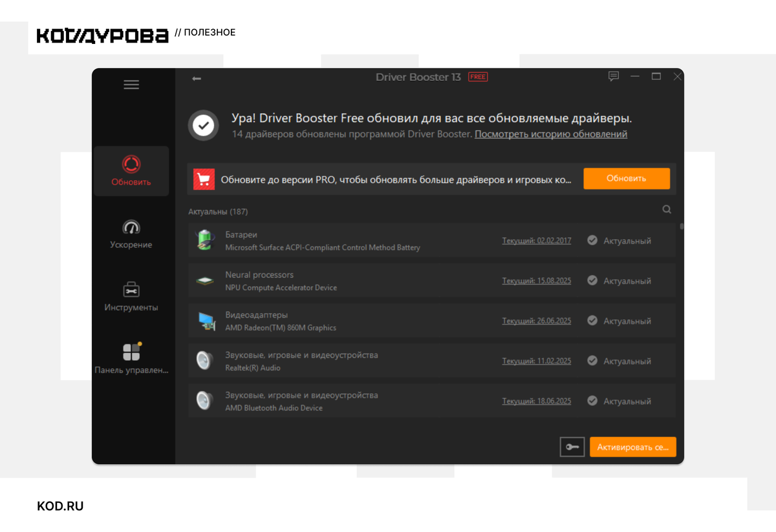The image size is (776, 532).
Task: Click the Neural processors chip icon
Action: tap(205, 281)
